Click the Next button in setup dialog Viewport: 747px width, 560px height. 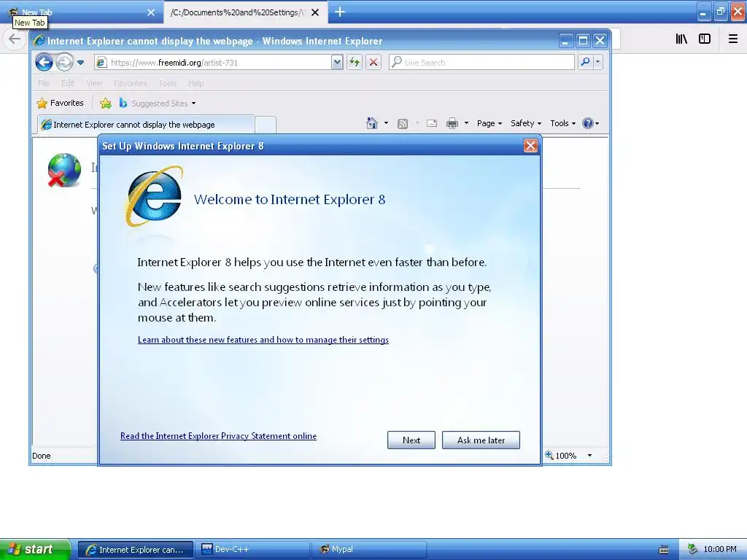point(411,440)
